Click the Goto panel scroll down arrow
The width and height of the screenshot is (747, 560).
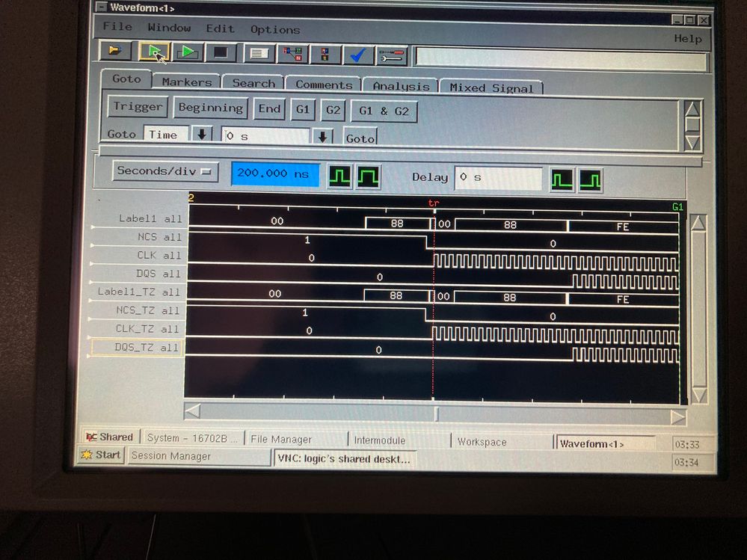point(692,142)
